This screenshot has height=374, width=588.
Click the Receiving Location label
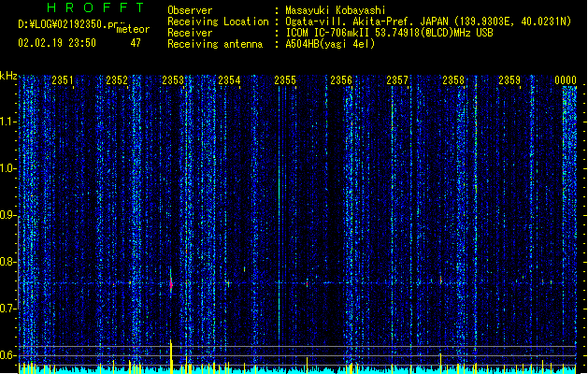[218, 22]
